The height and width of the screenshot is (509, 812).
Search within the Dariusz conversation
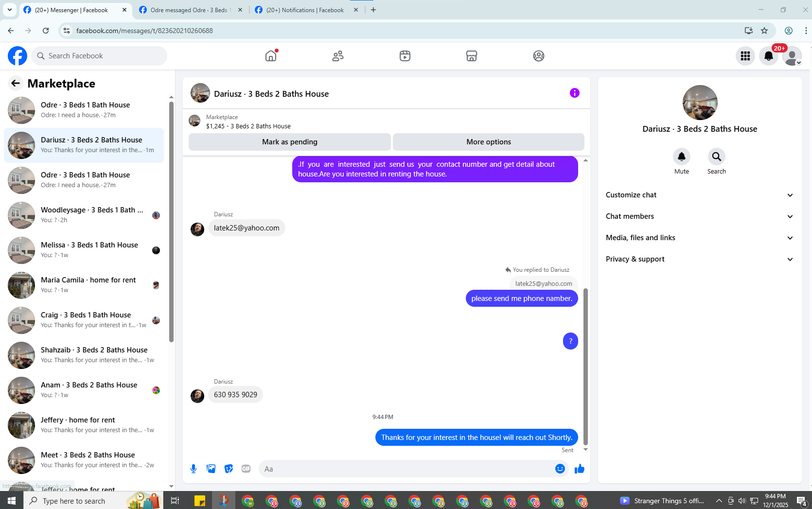(717, 157)
